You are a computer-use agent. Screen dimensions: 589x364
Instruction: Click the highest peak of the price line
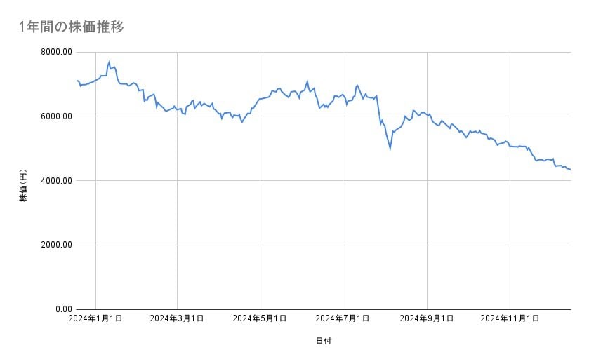tap(109, 62)
